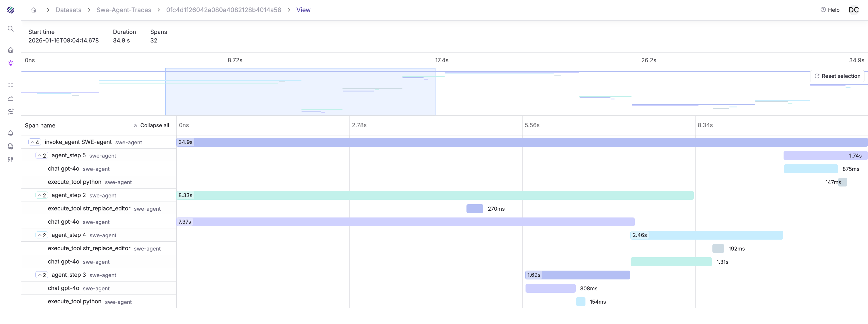868x324 pixels.
Task: Collapse the invoke_agent SWE-agent span
Action: click(35, 142)
